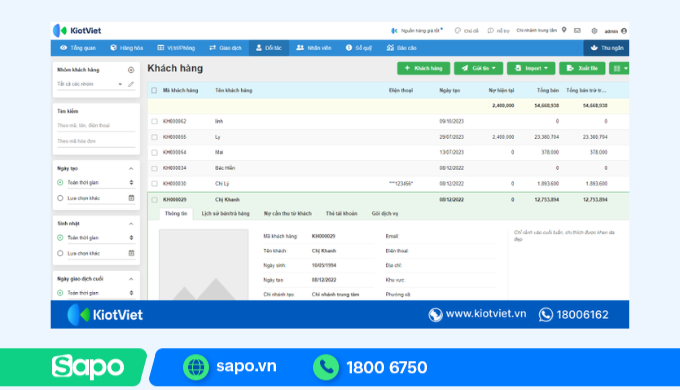The height and width of the screenshot is (390, 680).
Task: Click customer name Chị Lý
Action: tap(222, 184)
